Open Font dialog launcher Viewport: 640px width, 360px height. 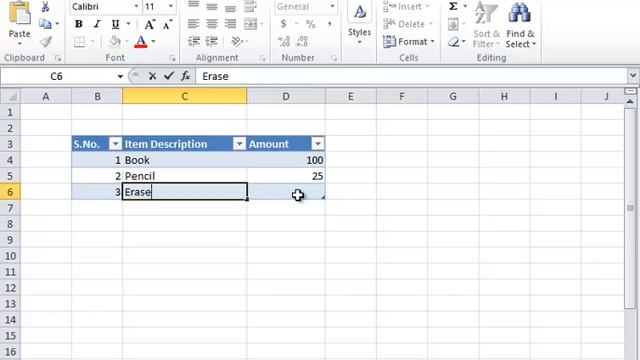pyautogui.click(x=172, y=58)
